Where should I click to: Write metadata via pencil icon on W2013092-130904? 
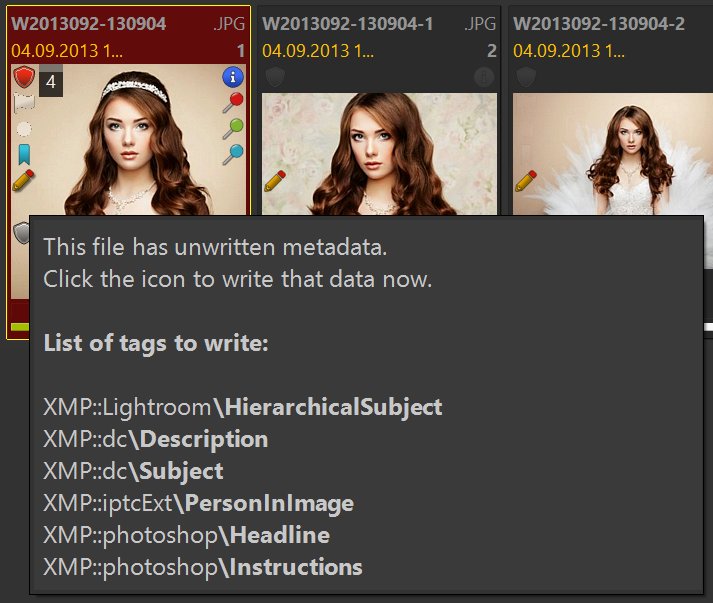[x=24, y=180]
